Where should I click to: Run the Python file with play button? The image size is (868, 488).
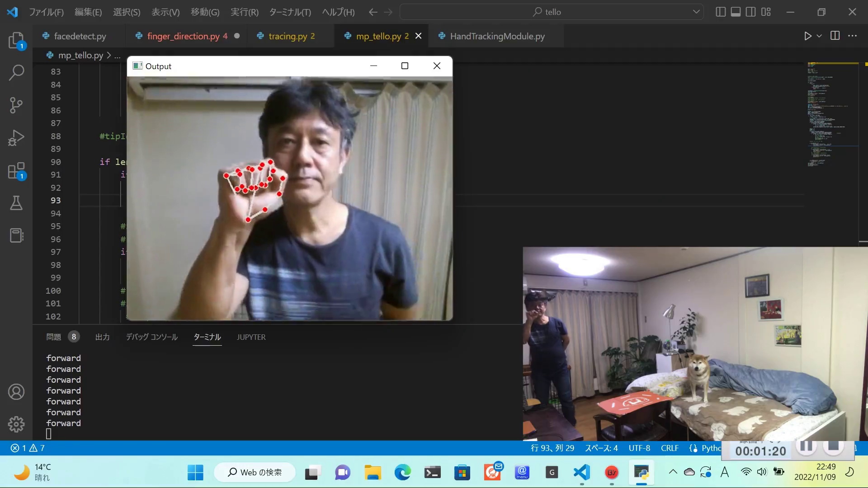tap(808, 36)
